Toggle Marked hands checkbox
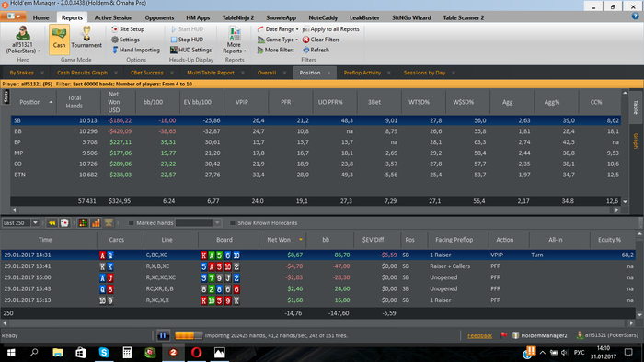 131,222
